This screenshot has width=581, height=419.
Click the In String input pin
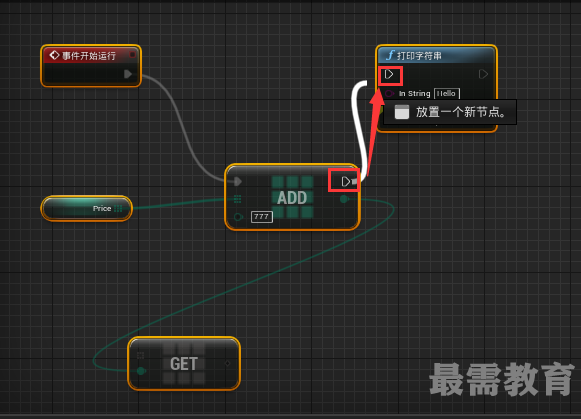click(389, 93)
